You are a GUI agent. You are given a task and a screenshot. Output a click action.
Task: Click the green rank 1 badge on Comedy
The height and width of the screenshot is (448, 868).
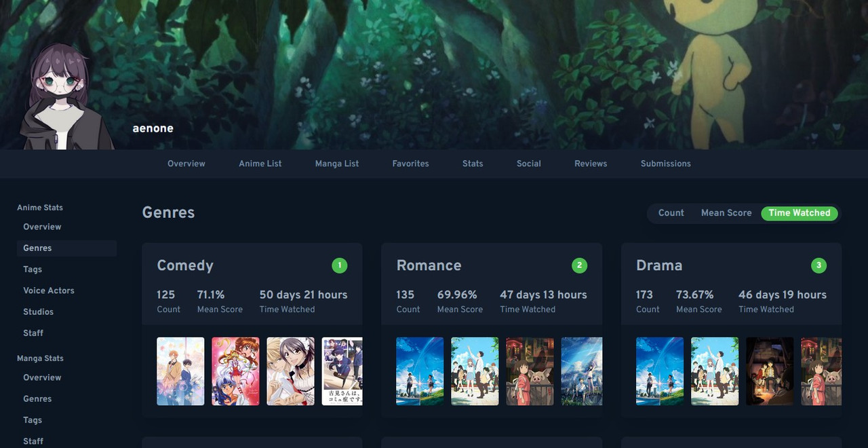[339, 265]
